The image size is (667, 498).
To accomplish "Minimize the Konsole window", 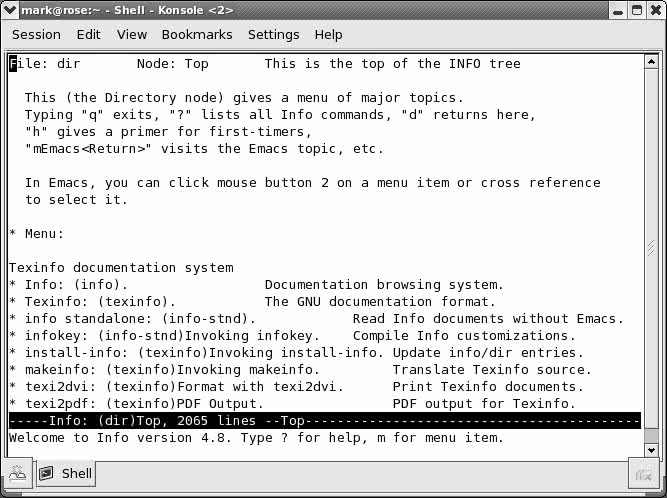I will click(x=618, y=10).
